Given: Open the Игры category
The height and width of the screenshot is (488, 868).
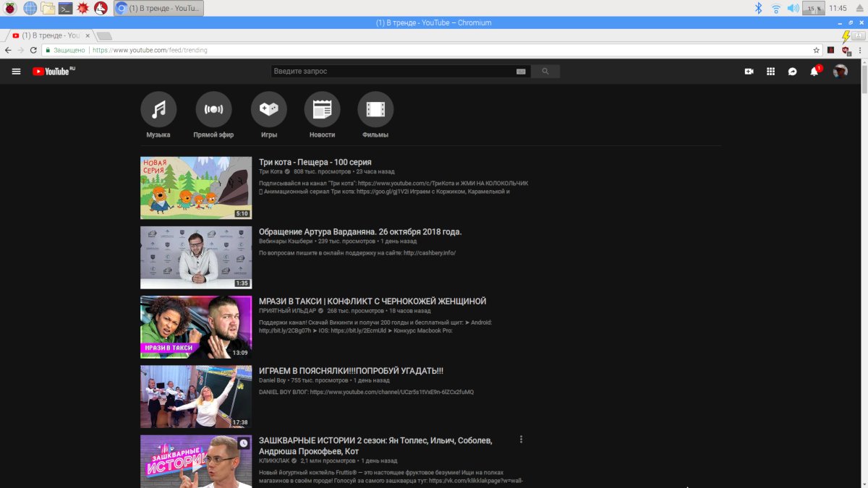Looking at the screenshot, I should tap(268, 110).
